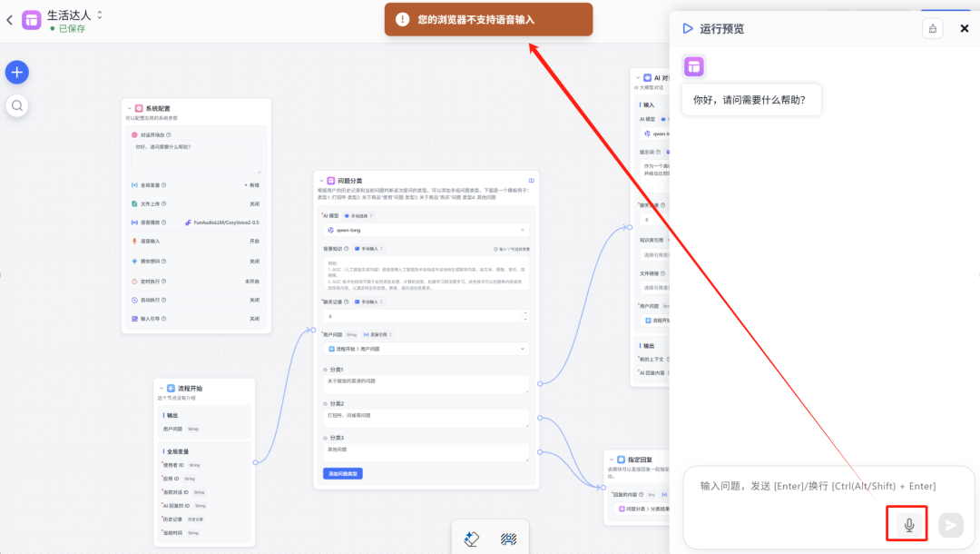Image resolution: width=980 pixels, height=554 pixels.
Task: Collapse the 问题分类 node panel
Action: point(320,181)
